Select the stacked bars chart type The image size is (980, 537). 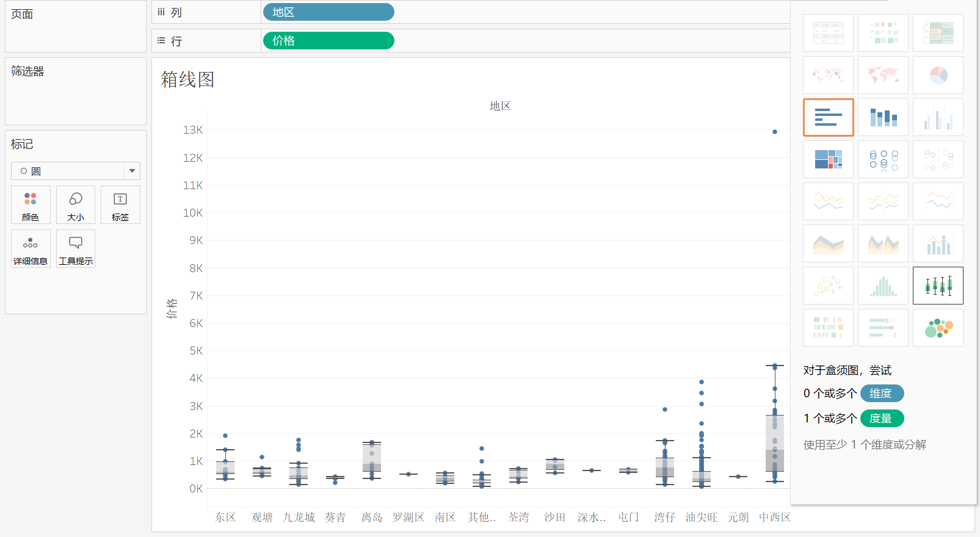[883, 117]
